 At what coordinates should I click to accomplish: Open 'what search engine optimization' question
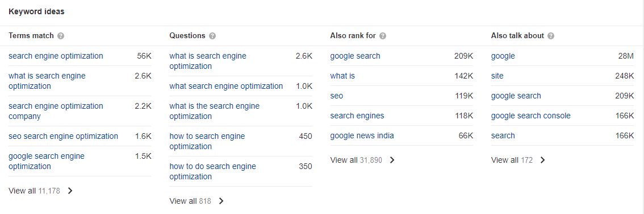tap(226, 86)
